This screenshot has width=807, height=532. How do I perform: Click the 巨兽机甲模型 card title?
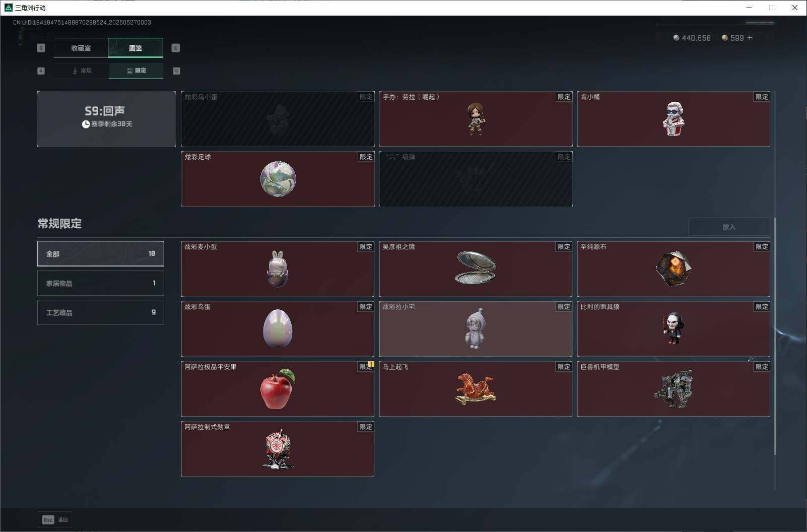click(600, 367)
